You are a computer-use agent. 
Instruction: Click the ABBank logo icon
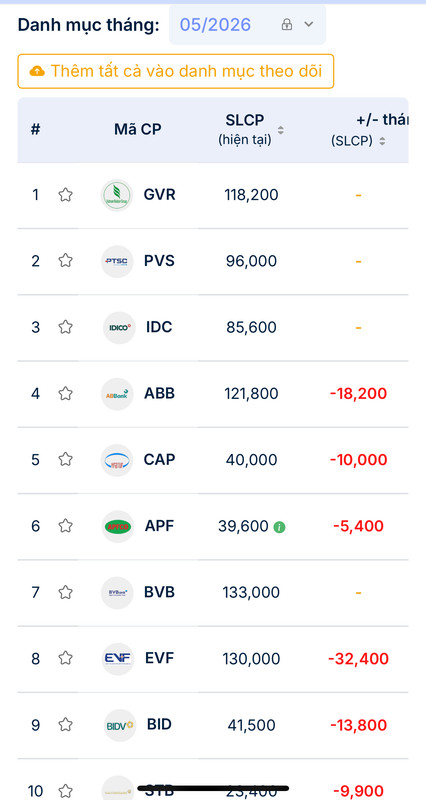(x=117, y=394)
